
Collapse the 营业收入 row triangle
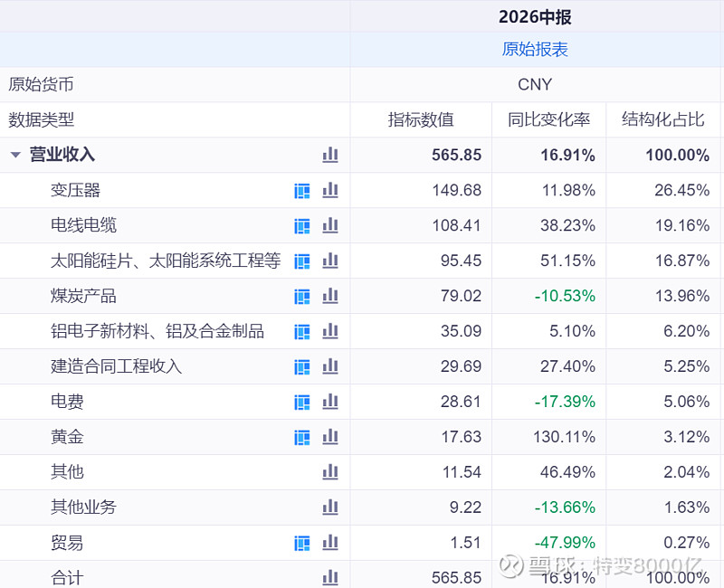click(x=15, y=155)
